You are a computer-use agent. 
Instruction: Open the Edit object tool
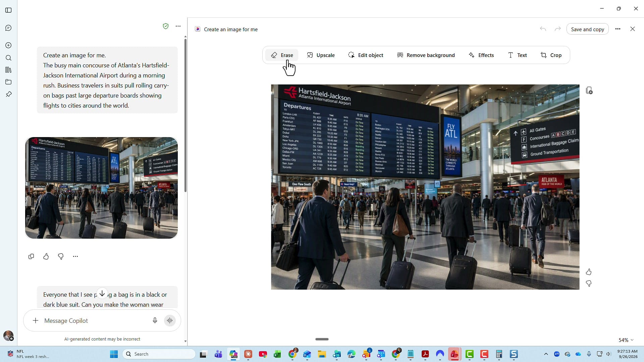(x=366, y=55)
